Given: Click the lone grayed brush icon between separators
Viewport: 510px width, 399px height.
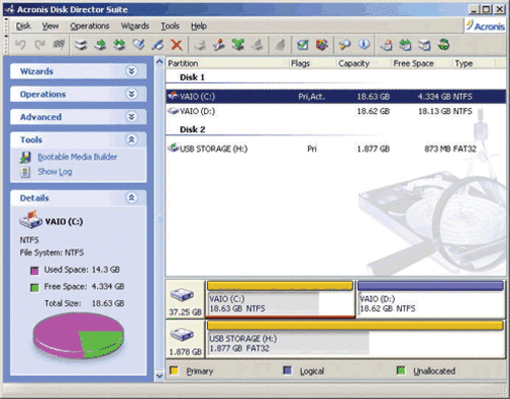Looking at the screenshot, I should click(280, 45).
